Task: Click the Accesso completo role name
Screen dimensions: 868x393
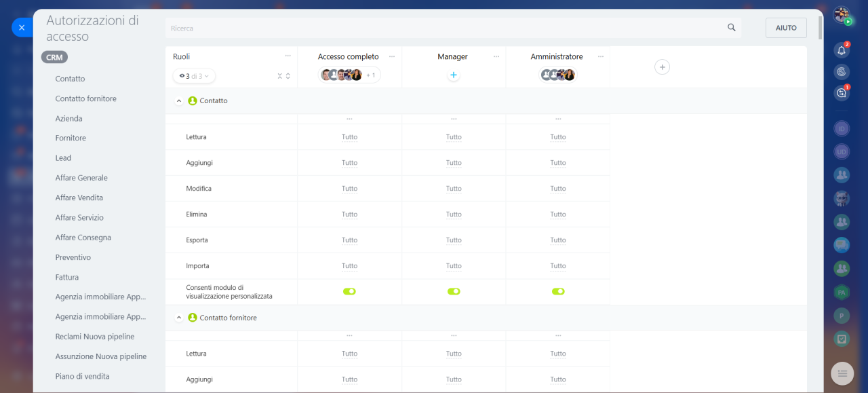Action: tap(349, 56)
